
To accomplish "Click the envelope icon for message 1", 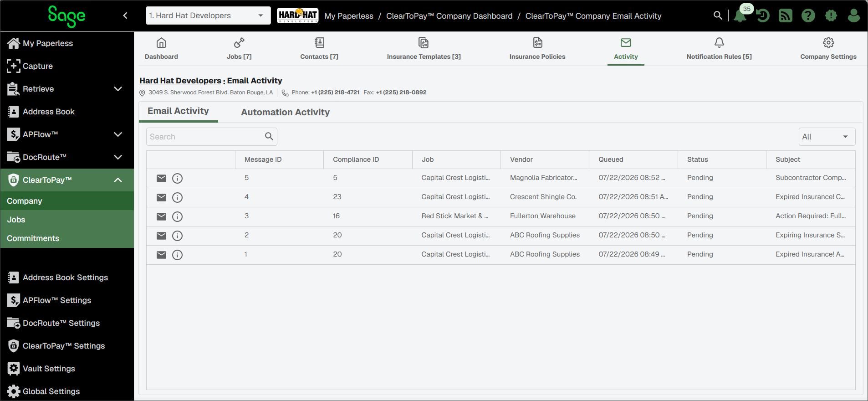I will [161, 255].
